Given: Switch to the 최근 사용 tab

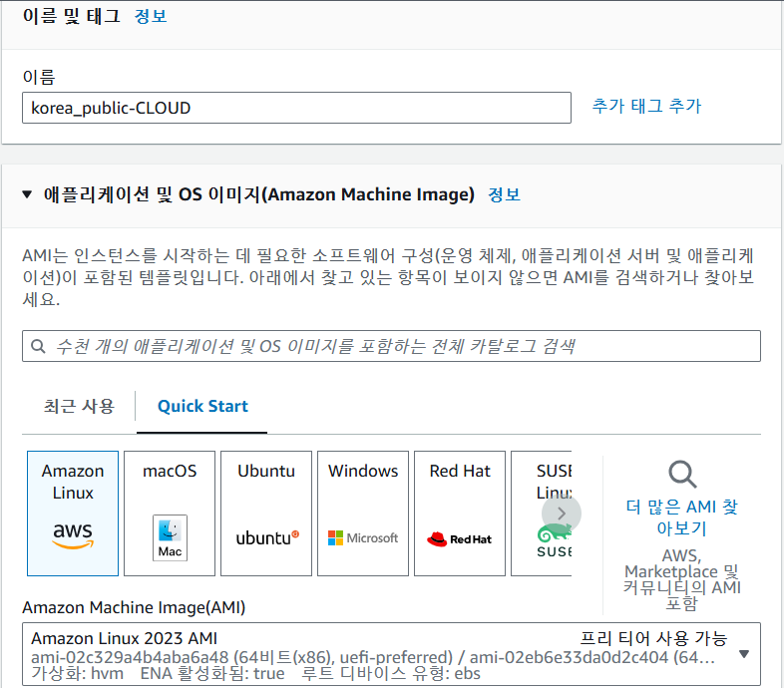Looking at the screenshot, I should coord(79,406).
